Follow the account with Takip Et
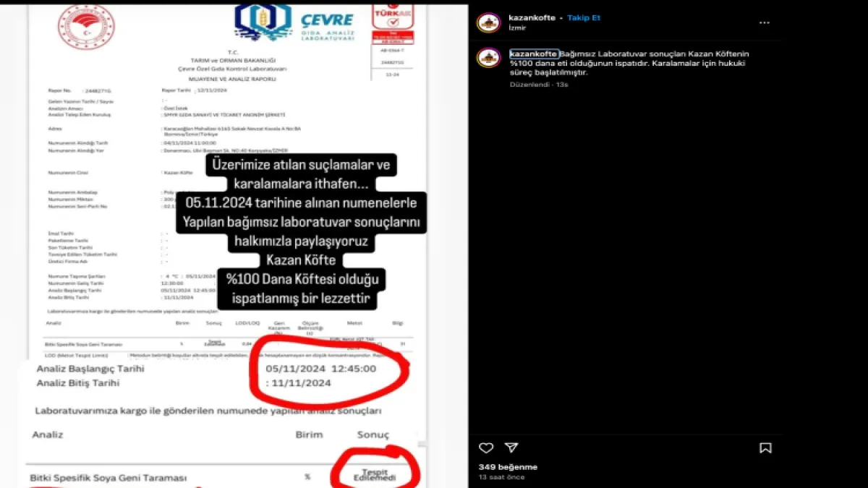The height and width of the screenshot is (488, 868). (584, 17)
